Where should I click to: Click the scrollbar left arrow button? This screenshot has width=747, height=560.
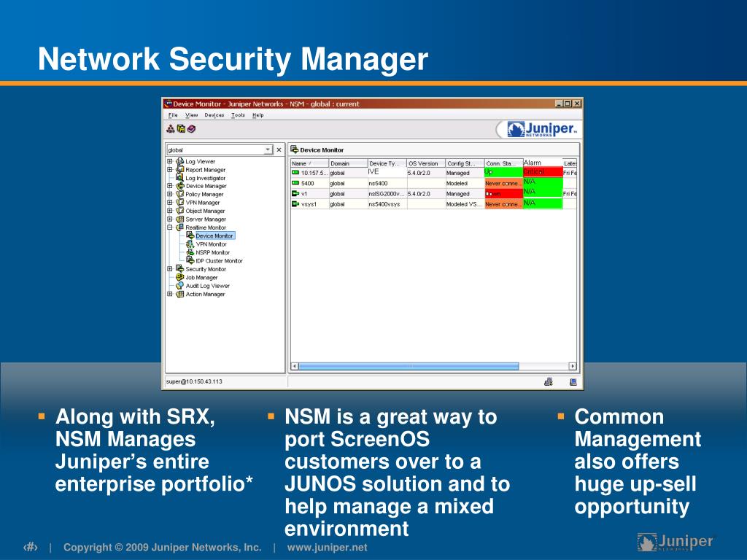tap(295, 366)
